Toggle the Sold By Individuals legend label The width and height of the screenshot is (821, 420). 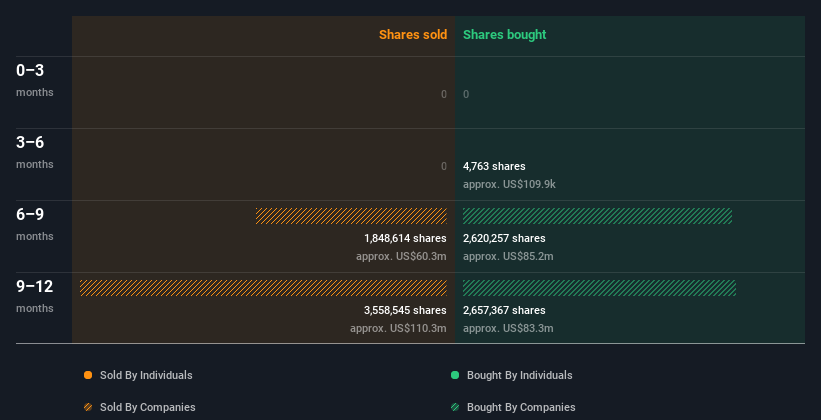146,375
